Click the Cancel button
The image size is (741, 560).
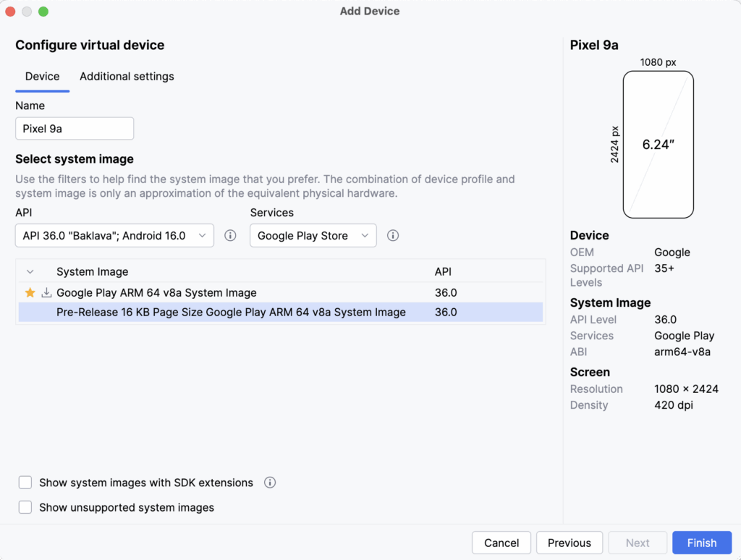(501, 543)
